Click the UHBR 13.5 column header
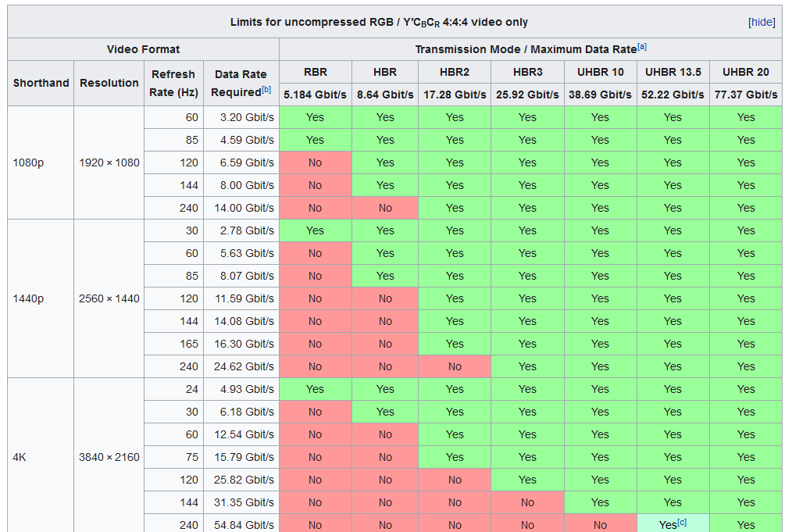 pyautogui.click(x=672, y=72)
